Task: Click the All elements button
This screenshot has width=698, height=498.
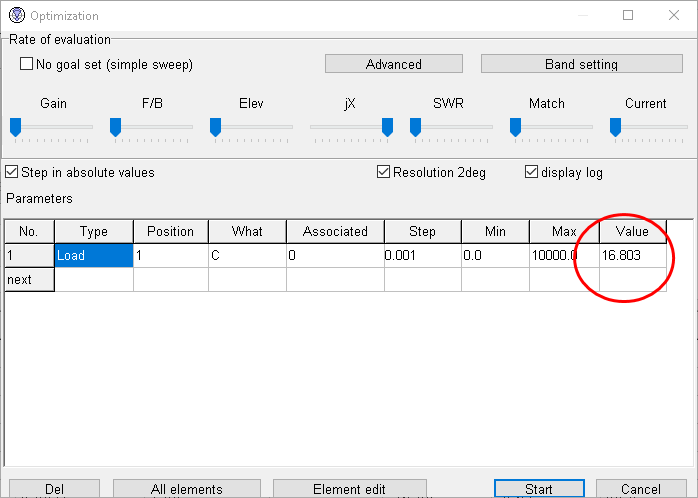Action: pyautogui.click(x=187, y=488)
